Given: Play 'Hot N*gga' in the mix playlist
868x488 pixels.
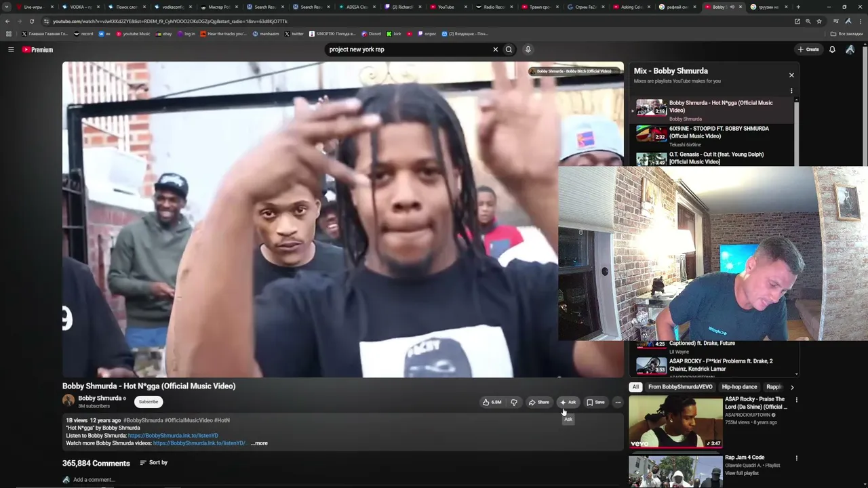Looking at the screenshot, I should click(712, 110).
